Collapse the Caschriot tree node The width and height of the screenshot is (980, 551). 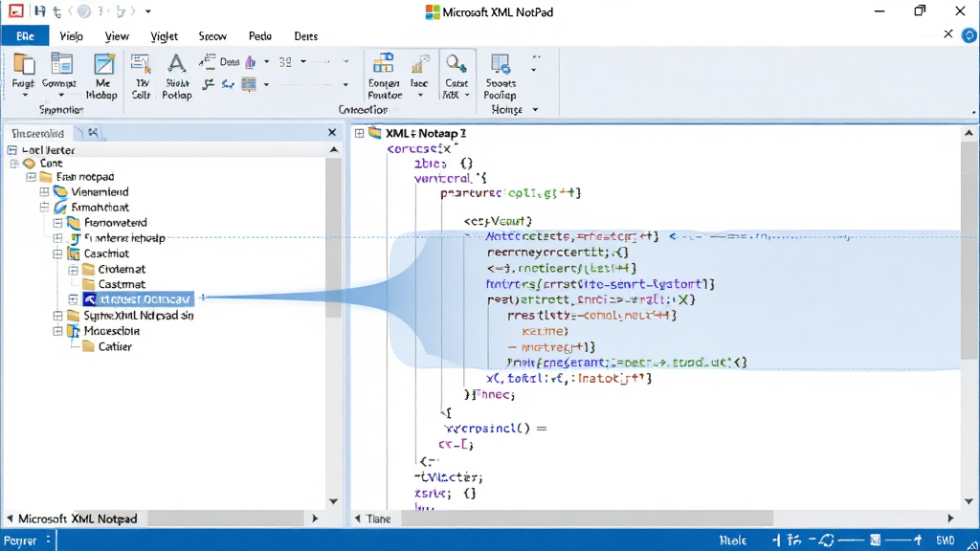click(58, 253)
